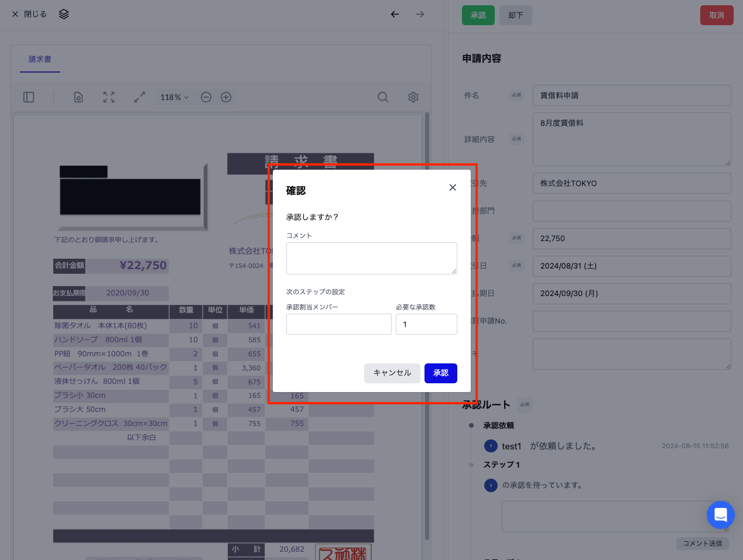Screen dimensions: 743x560
Task: Click the クリーニングクロス 30cm×30cm row text
Action: pos(111,424)
